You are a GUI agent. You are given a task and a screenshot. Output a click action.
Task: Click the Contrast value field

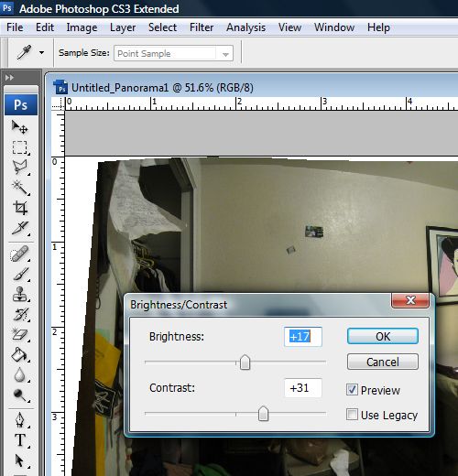coord(303,388)
